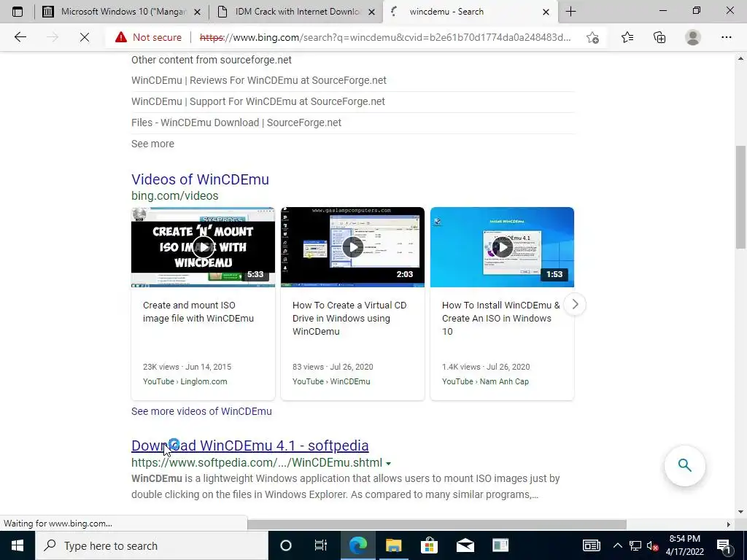Click the Not secure warning icon

tap(121, 37)
